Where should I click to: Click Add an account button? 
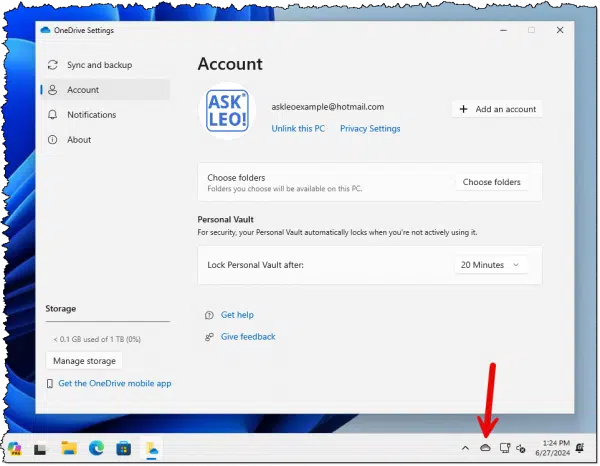tap(497, 109)
